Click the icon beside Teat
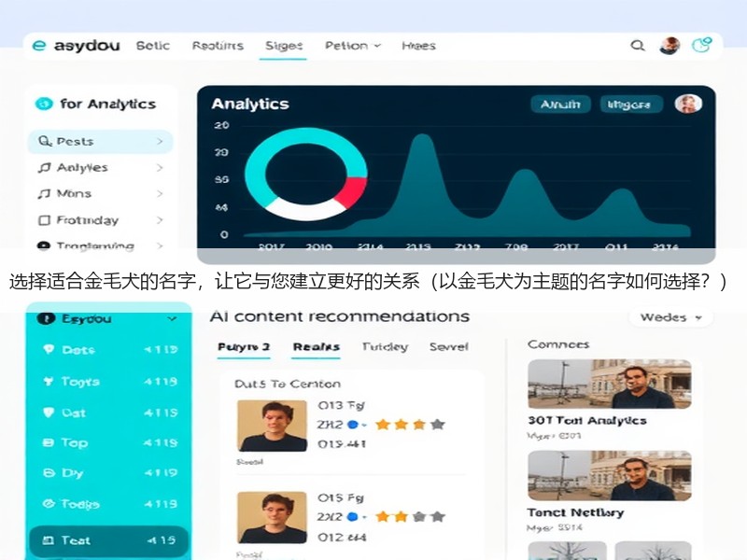This screenshot has height=560, width=747. (x=49, y=540)
